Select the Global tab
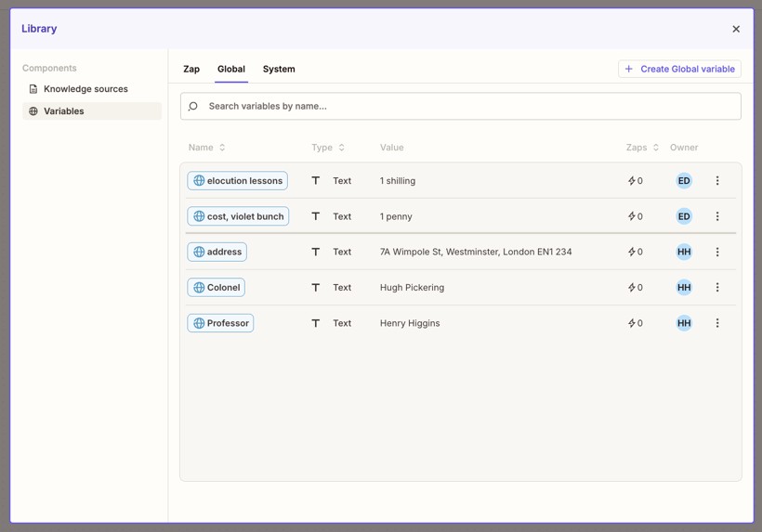This screenshot has height=532, width=762. point(231,69)
